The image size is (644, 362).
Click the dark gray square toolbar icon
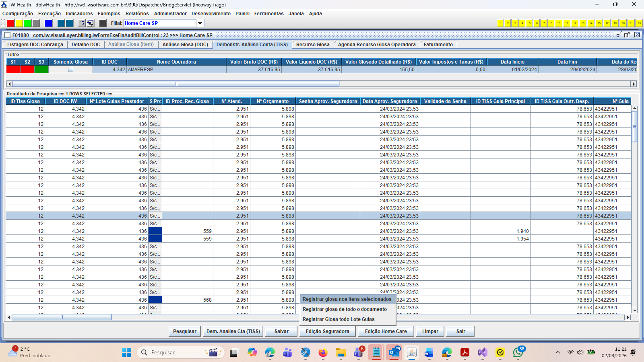[x=103, y=23]
